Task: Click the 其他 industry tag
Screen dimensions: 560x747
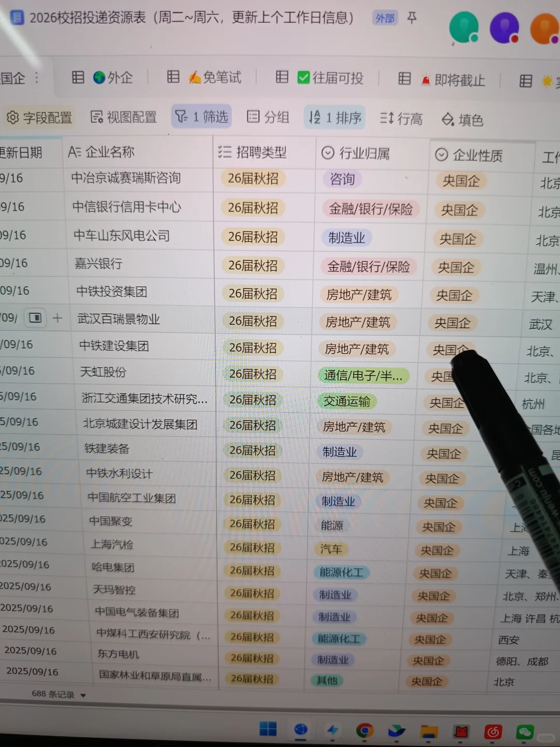Action: tap(327, 680)
